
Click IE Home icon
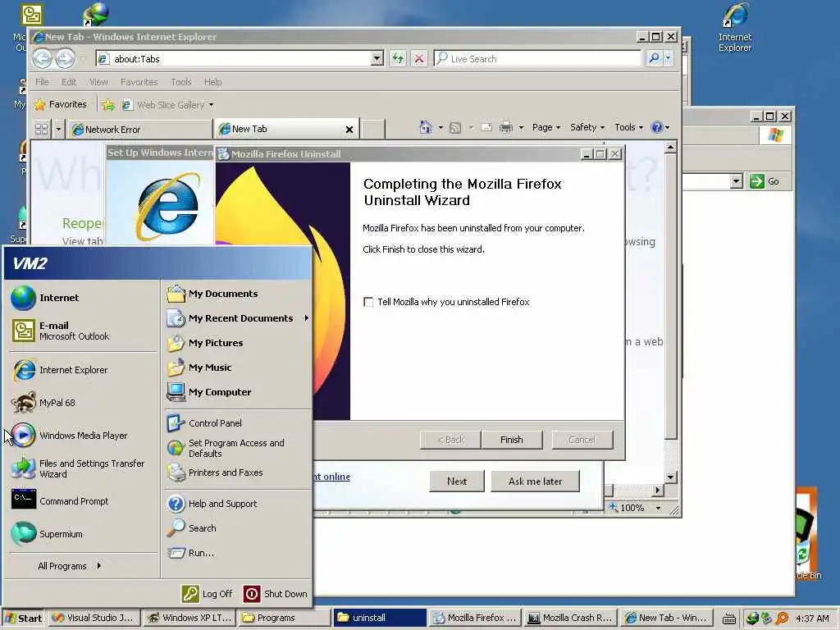(426, 127)
